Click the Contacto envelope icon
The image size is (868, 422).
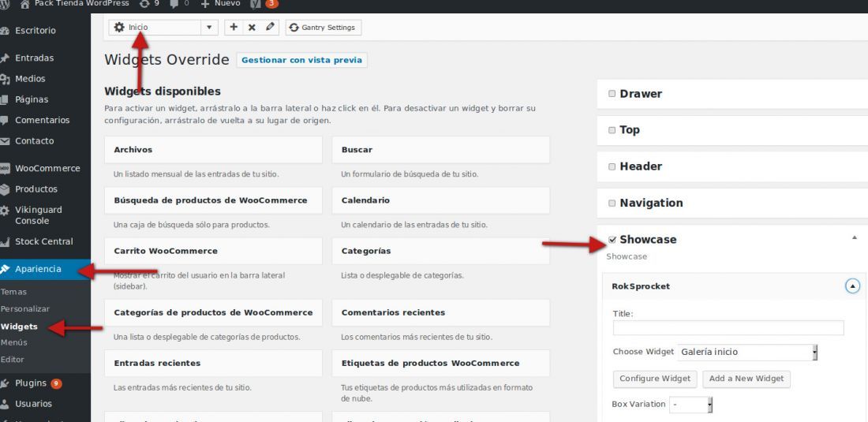pos(5,141)
